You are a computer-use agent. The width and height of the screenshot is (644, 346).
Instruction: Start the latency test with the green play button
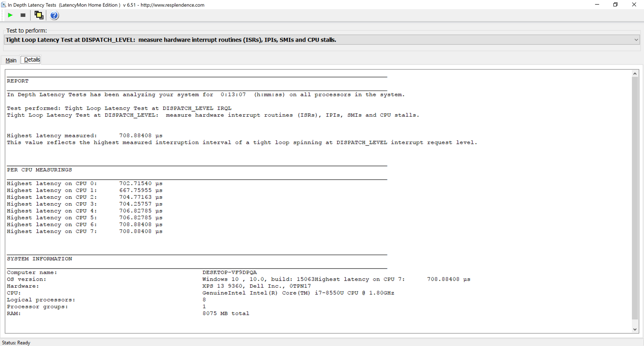click(x=10, y=15)
